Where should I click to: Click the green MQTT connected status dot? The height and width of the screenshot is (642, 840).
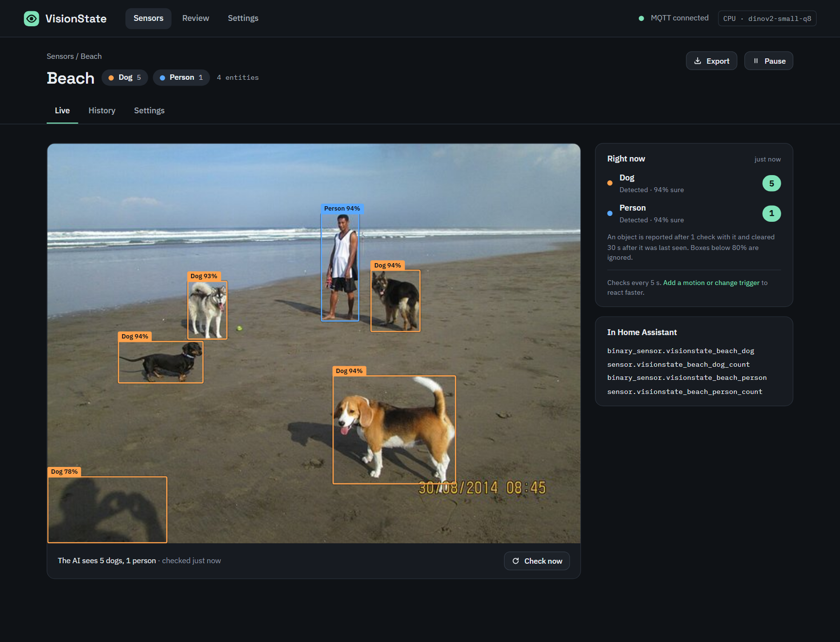point(641,18)
